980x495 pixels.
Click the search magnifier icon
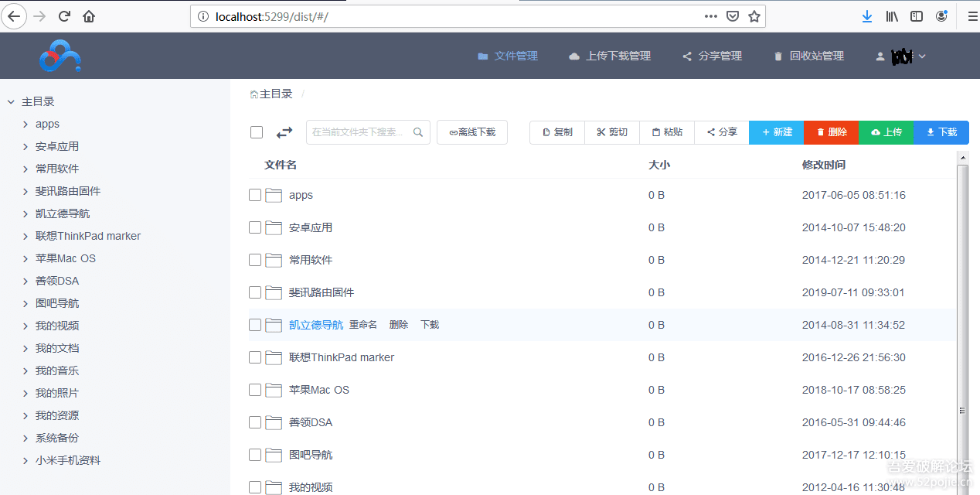(418, 132)
